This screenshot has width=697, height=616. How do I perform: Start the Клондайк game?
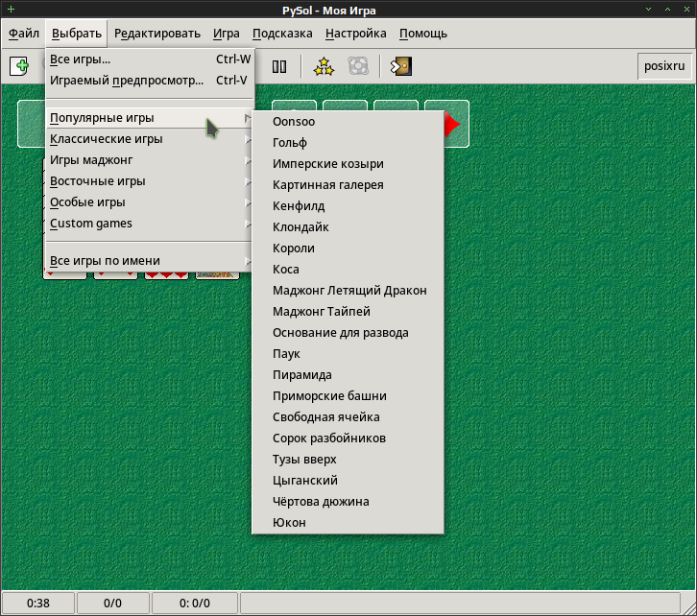[348, 227]
